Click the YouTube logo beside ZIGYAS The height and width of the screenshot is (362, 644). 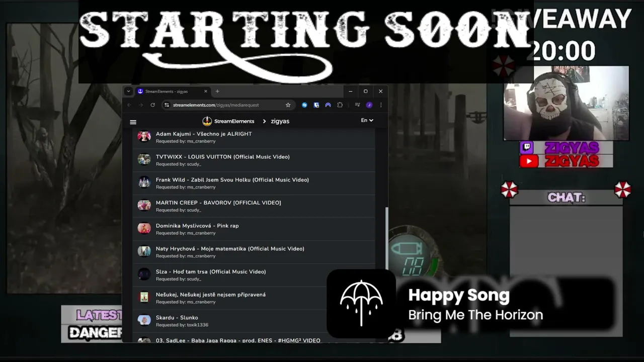529,161
